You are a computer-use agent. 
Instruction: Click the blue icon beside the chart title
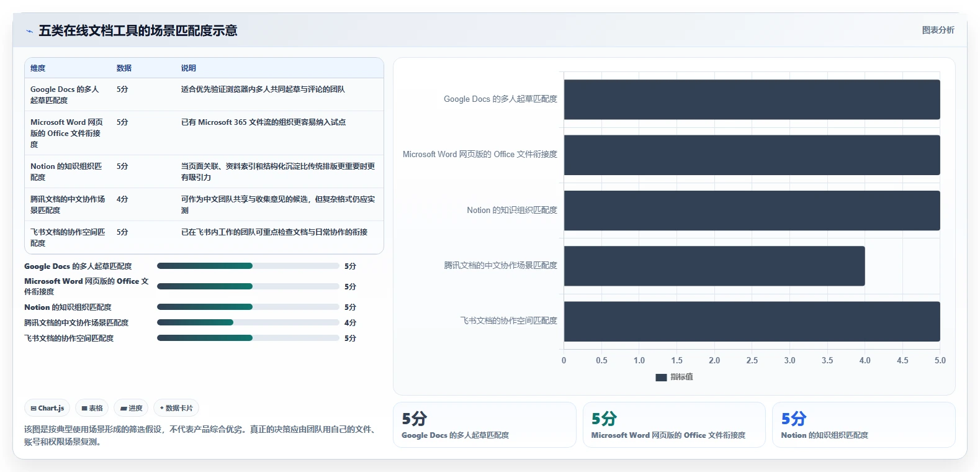pos(29,31)
